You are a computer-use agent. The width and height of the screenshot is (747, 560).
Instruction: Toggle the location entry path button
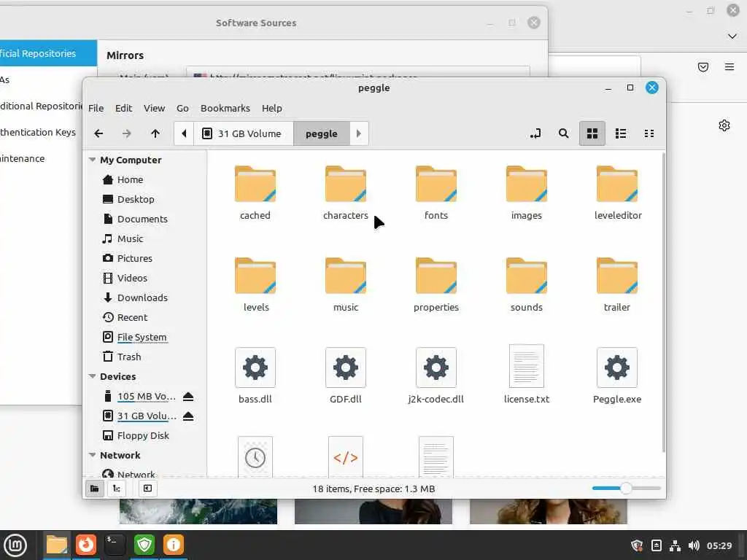pyautogui.click(x=535, y=134)
